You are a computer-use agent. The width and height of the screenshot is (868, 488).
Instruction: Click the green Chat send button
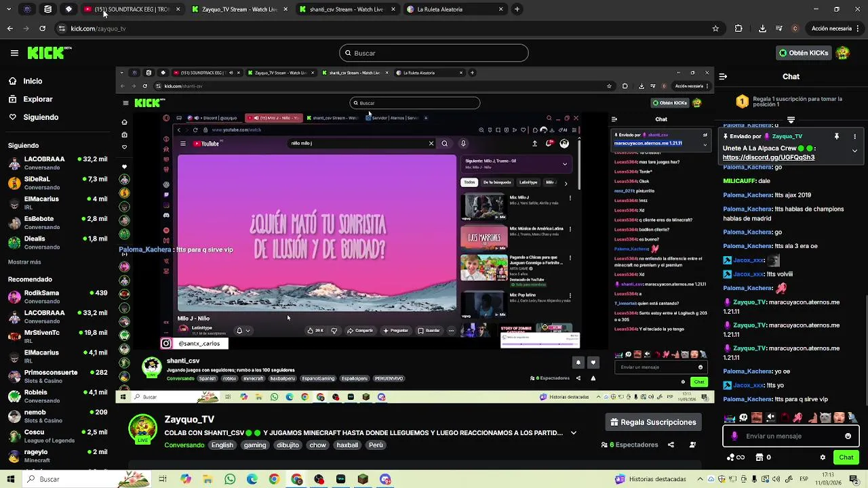(846, 457)
